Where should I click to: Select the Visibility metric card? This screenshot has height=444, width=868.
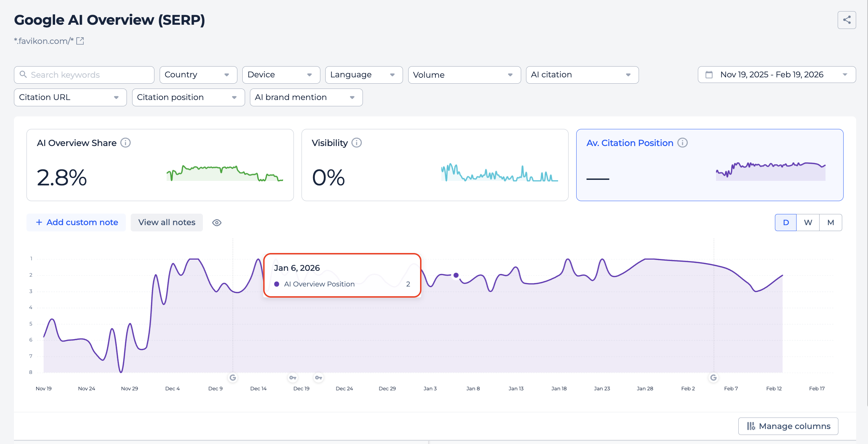(x=435, y=165)
